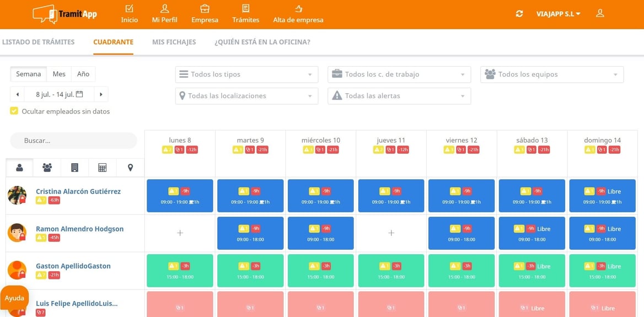Open the Todos los equipos dropdown
Image resolution: width=644 pixels, height=317 pixels.
552,75
